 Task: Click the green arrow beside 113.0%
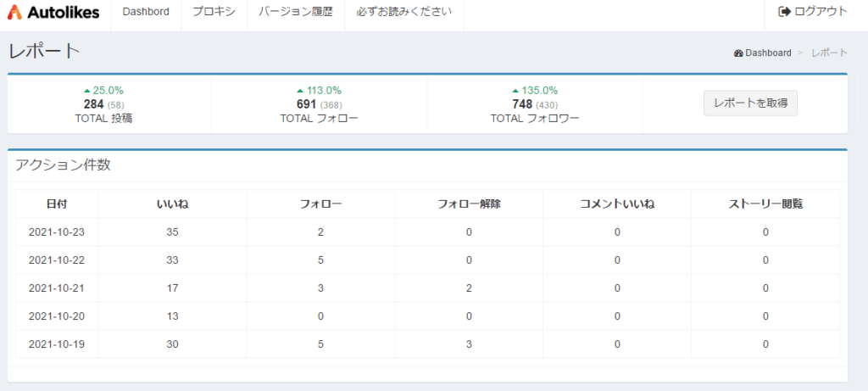click(300, 90)
